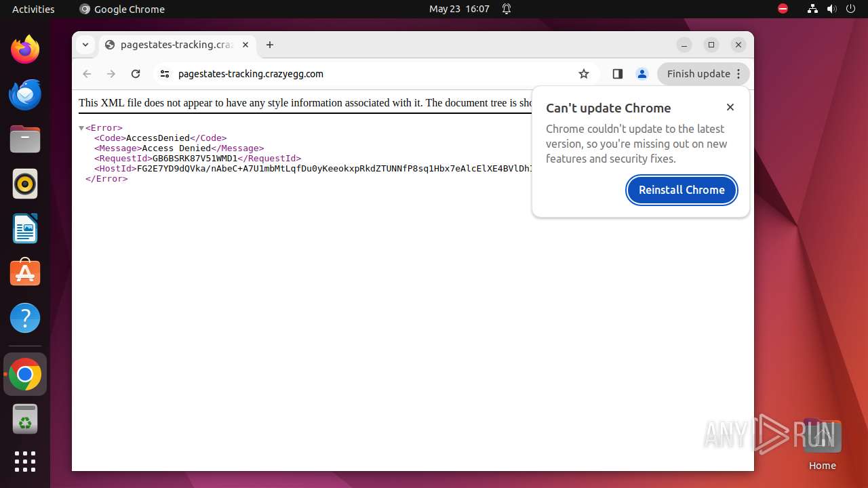Minimize the Chrome window
Viewport: 868px width, 488px height.
coord(684,45)
